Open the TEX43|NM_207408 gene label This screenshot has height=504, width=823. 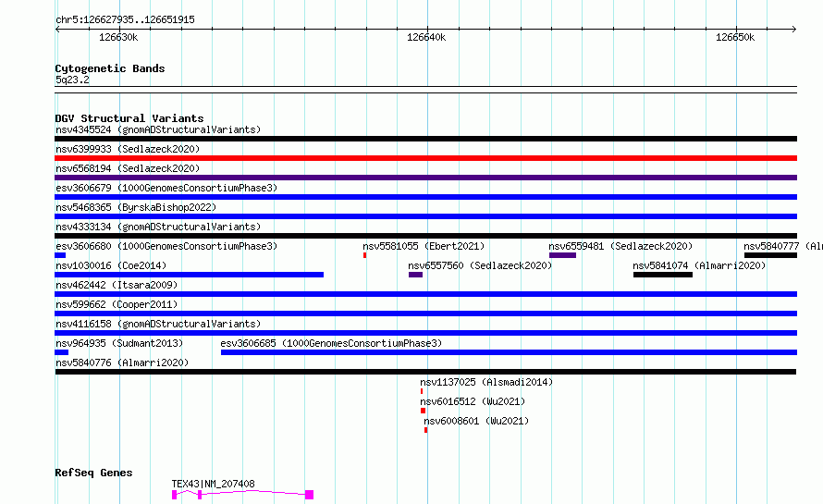[x=213, y=484]
